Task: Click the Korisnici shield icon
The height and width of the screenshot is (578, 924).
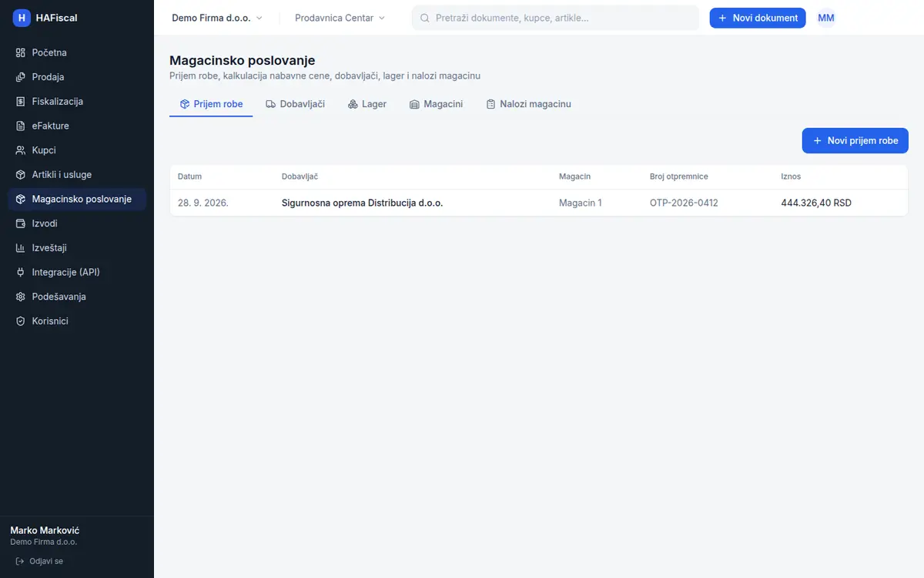Action: tap(21, 321)
